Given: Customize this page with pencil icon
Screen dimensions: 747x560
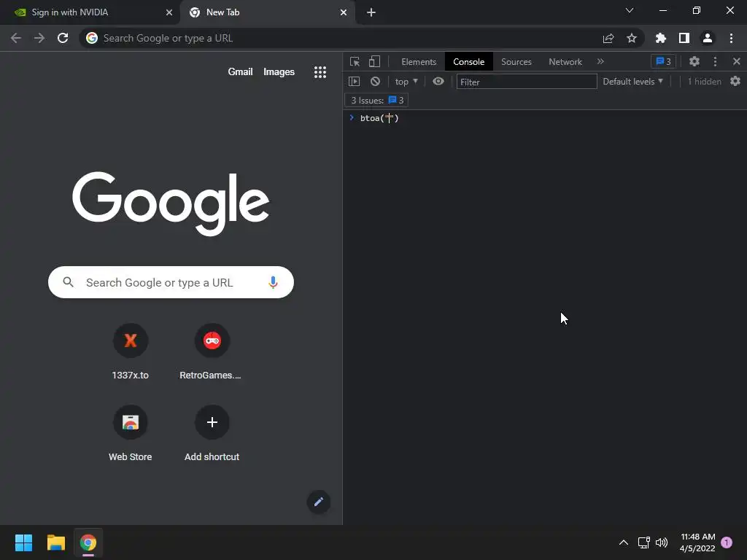Looking at the screenshot, I should pyautogui.click(x=319, y=502).
